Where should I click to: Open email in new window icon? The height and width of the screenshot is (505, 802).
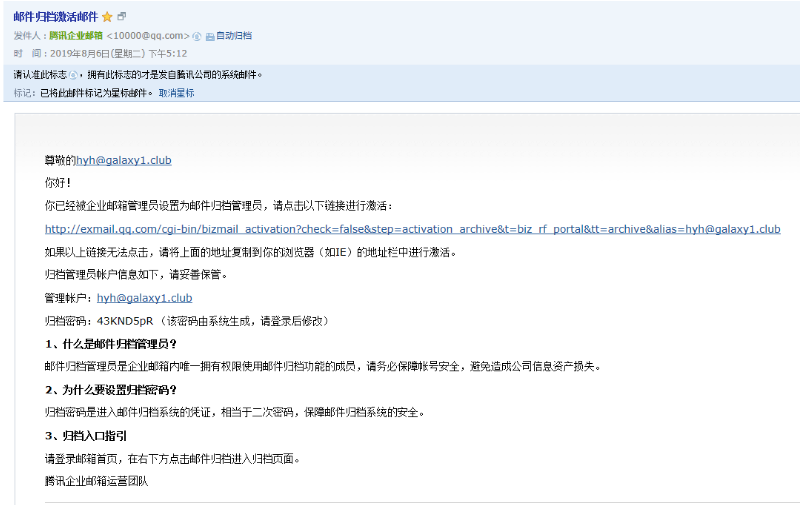(x=122, y=17)
